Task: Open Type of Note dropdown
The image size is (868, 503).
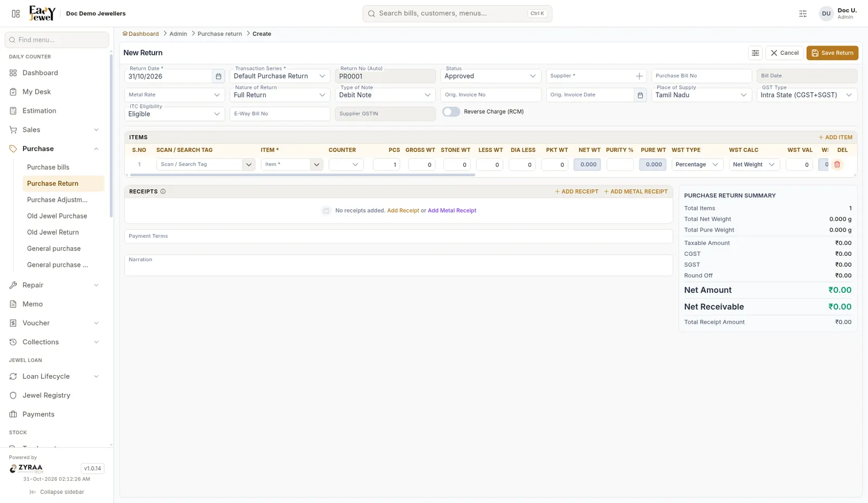Action: pyautogui.click(x=385, y=95)
